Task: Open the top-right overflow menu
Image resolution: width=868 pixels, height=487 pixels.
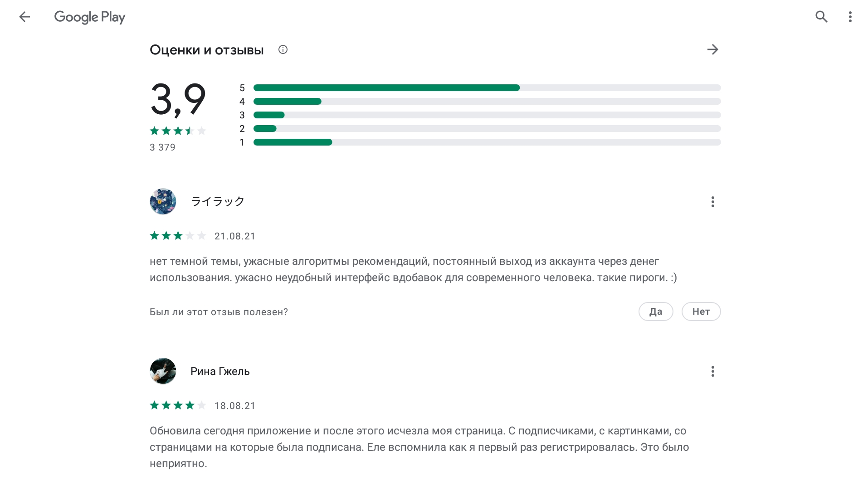Action: 850,17
